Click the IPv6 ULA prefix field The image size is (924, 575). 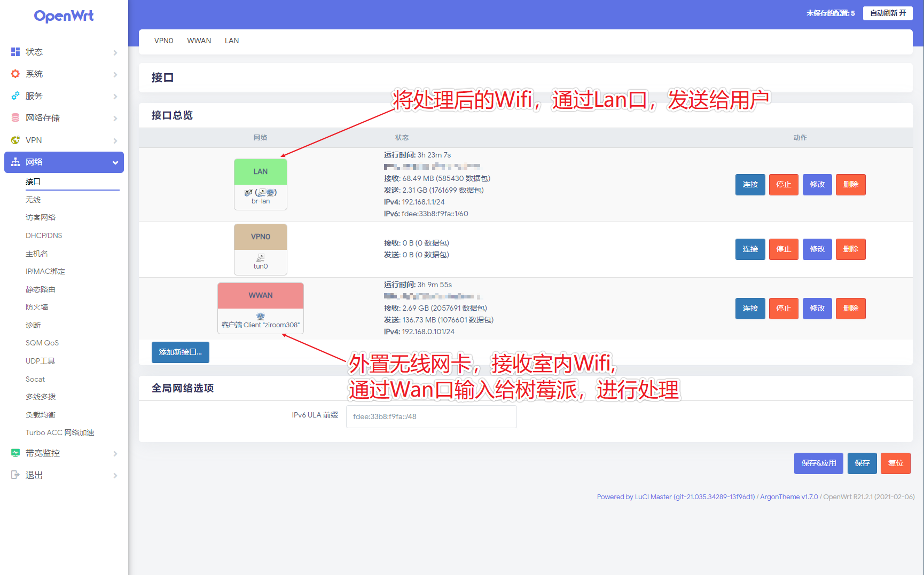click(432, 416)
